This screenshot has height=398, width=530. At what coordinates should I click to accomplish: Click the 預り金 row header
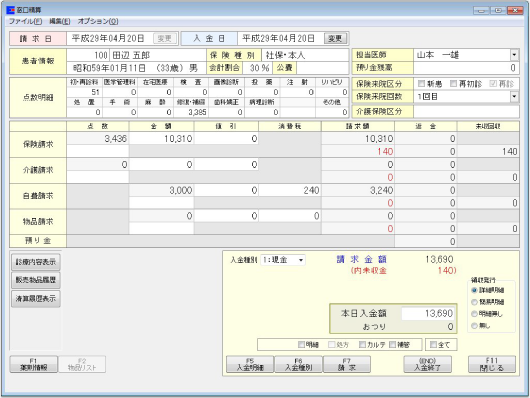click(38, 241)
